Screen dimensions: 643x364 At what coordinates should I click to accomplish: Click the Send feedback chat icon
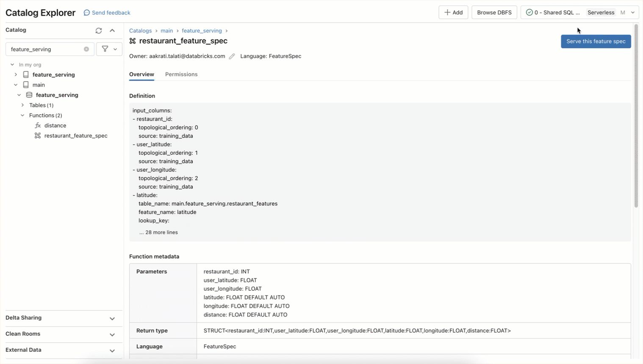(87, 13)
